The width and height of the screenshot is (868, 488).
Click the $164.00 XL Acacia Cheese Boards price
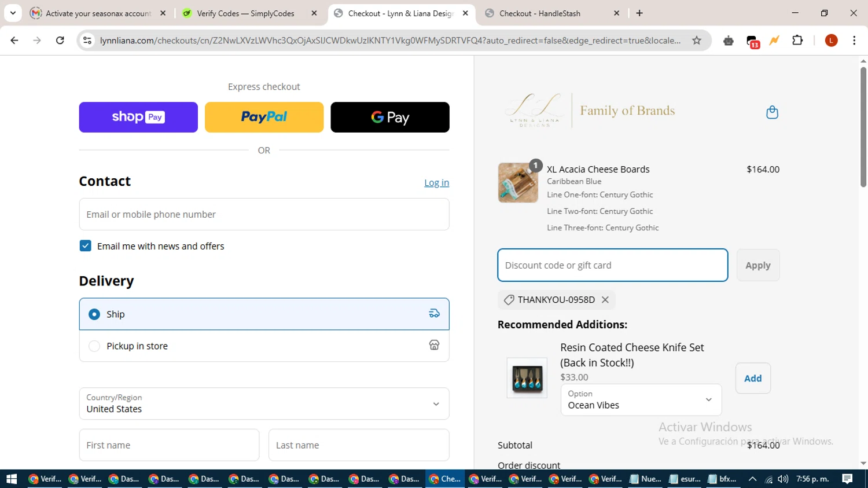763,170
